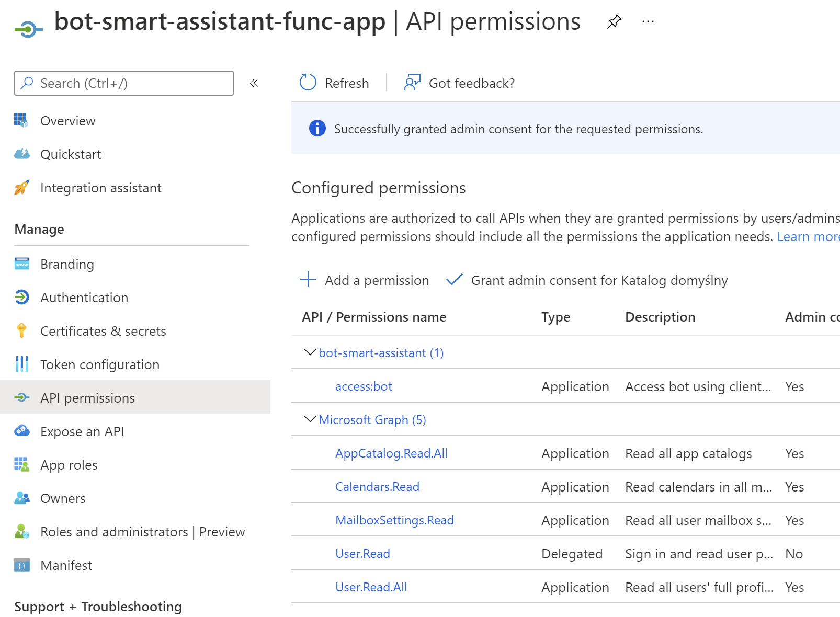The image size is (840, 617).
Task: Click the plus icon for Add a permission
Action: pos(308,280)
